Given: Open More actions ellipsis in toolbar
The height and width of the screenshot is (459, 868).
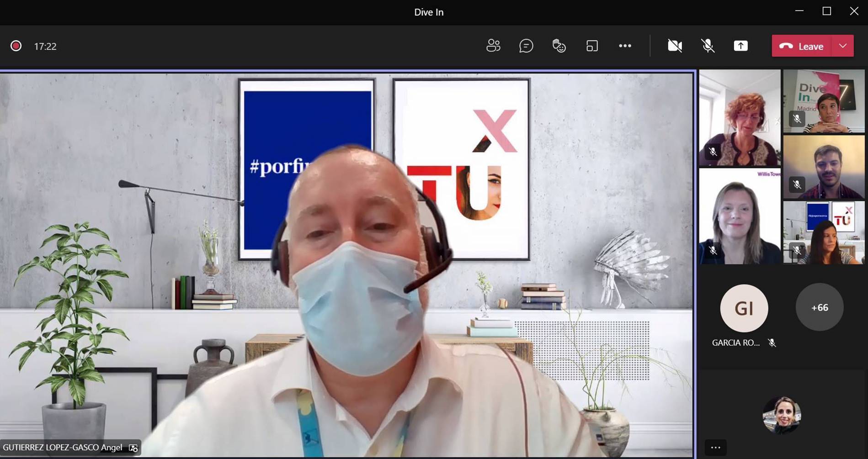Looking at the screenshot, I should click(625, 46).
